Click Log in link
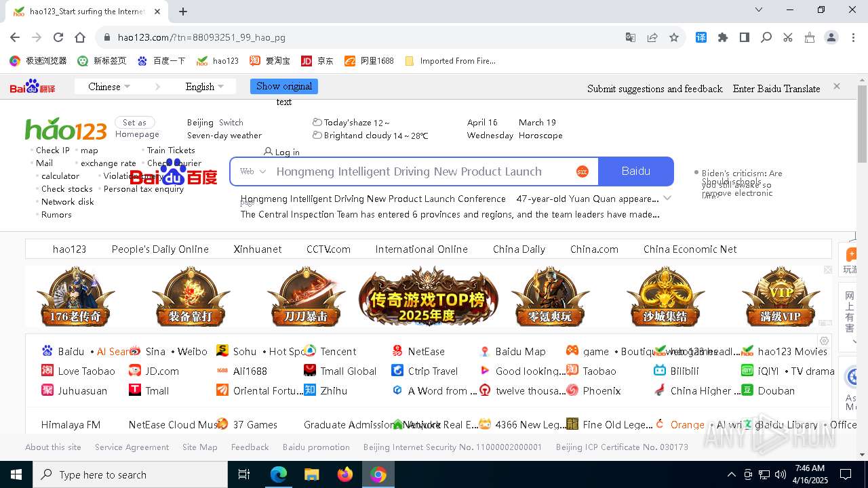The width and height of the screenshot is (868, 488). click(x=281, y=152)
